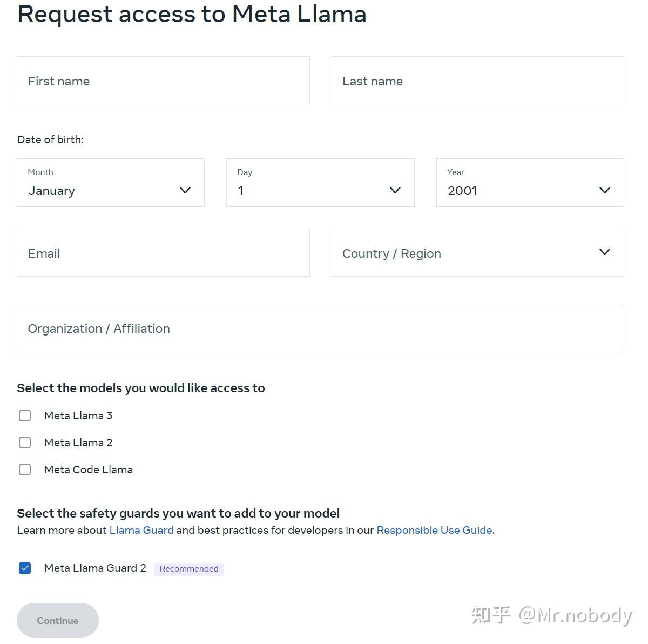Expand the Country / Region selector

click(477, 252)
